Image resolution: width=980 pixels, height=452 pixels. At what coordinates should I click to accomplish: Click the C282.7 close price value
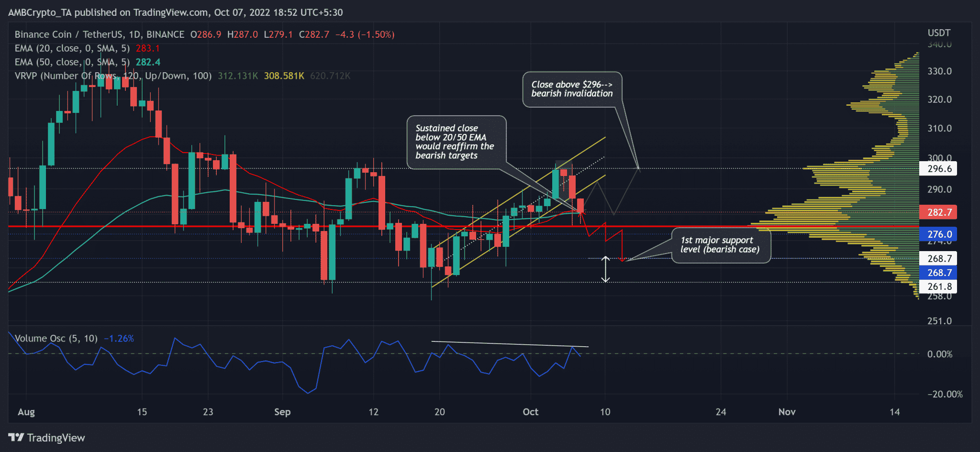(x=314, y=34)
